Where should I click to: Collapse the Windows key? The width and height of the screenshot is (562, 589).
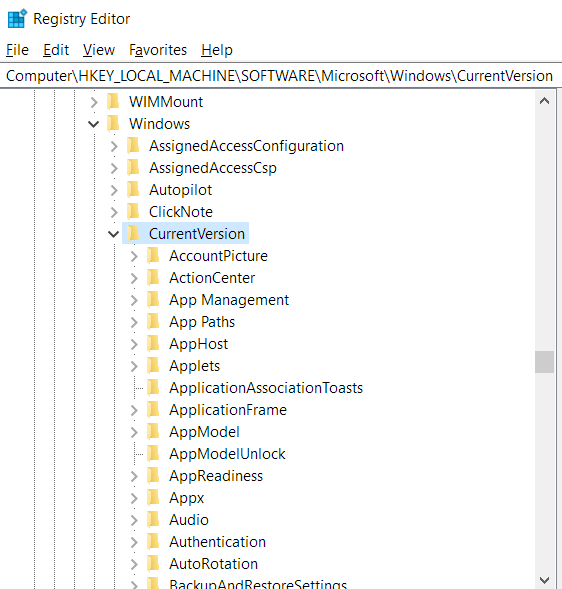pyautogui.click(x=93, y=124)
